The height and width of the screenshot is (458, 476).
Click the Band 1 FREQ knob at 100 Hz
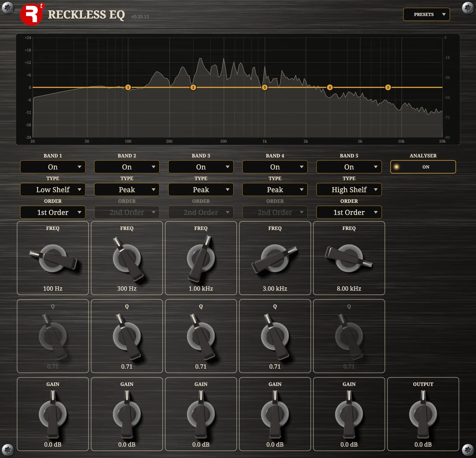coord(53,259)
